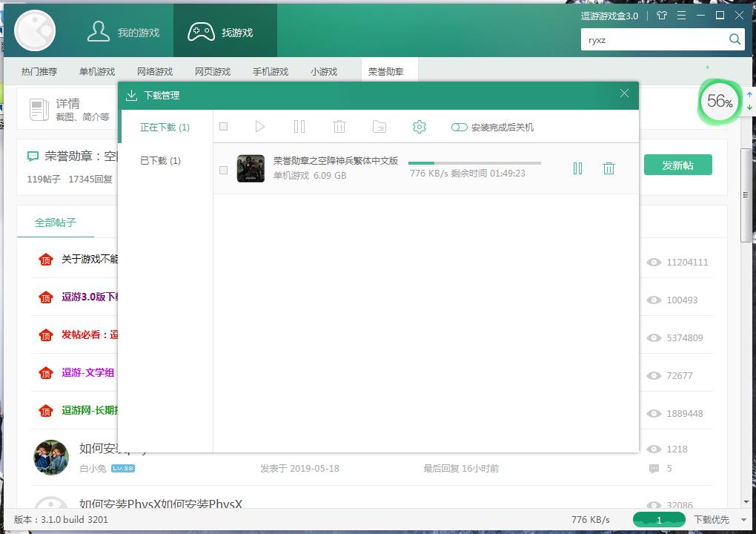
Task: Open the download folder icon in toolbar
Action: 379,127
